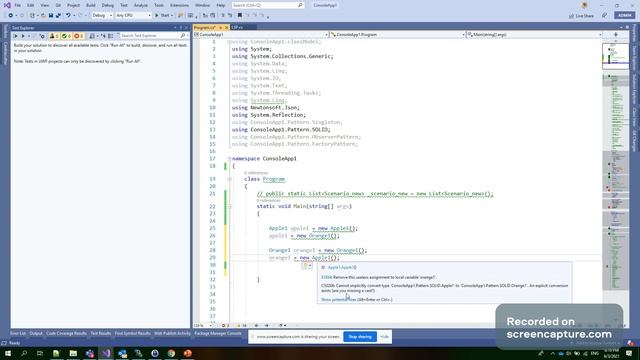Viewport: 640px width, 360px height.
Task: Open the ConsoleApp1.Program type dropdown
Action: [x=398, y=35]
